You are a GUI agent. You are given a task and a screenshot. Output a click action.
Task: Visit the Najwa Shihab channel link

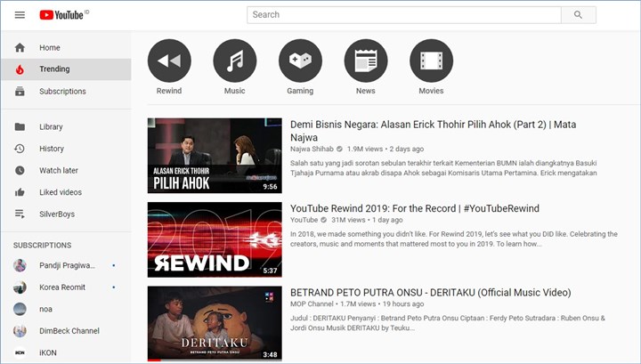point(312,149)
